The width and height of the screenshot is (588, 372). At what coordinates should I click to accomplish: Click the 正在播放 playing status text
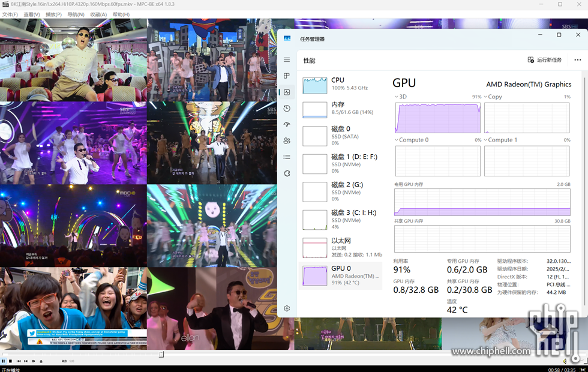point(11,370)
